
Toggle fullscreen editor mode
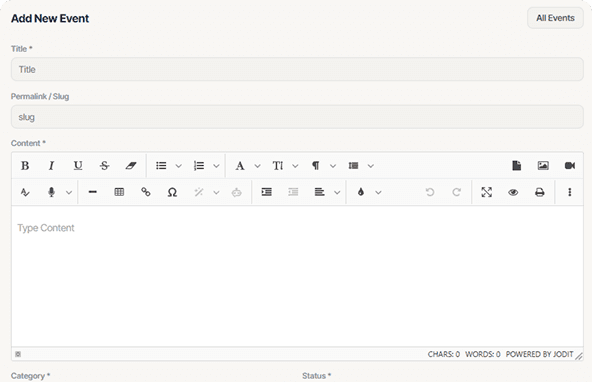(487, 193)
